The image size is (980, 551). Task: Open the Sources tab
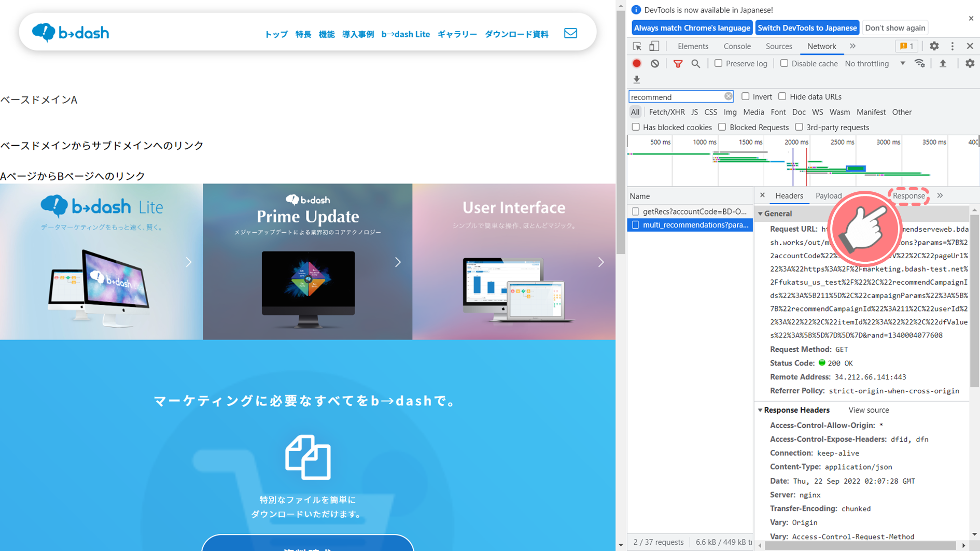coord(779,46)
